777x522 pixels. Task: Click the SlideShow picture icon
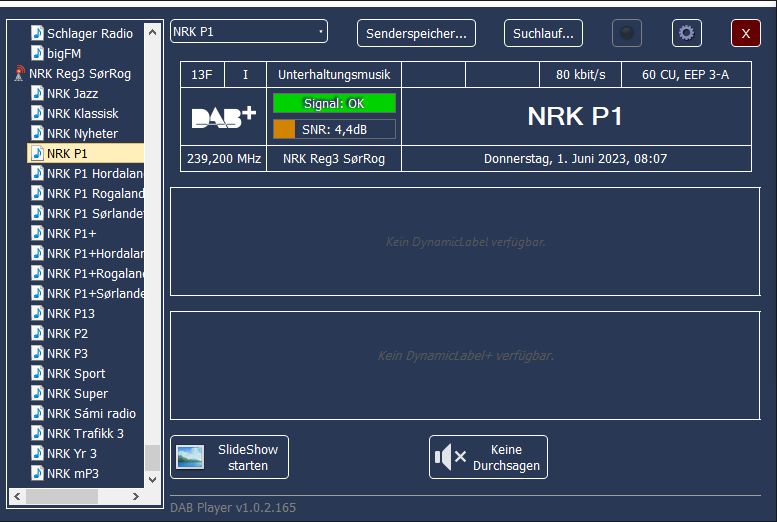pos(190,457)
